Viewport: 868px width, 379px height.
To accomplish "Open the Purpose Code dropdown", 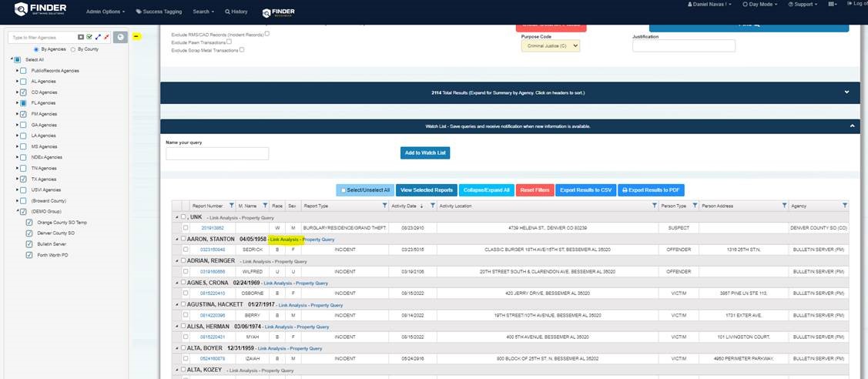I will [550, 46].
